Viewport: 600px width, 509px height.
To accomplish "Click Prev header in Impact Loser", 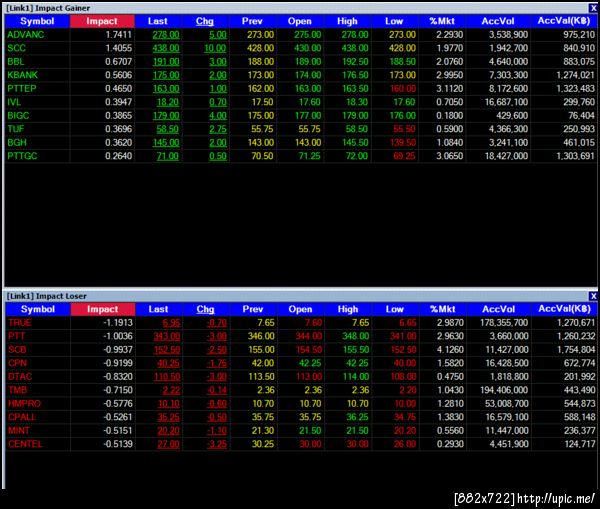I will tap(253, 309).
